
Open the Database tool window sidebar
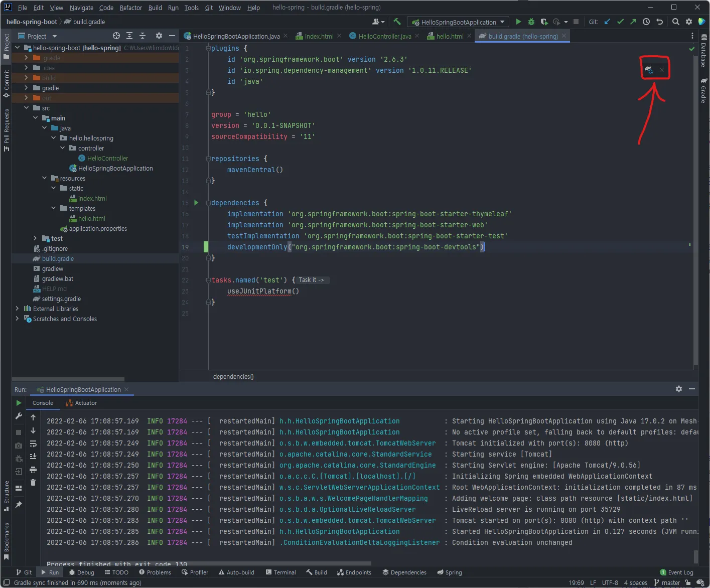[704, 50]
